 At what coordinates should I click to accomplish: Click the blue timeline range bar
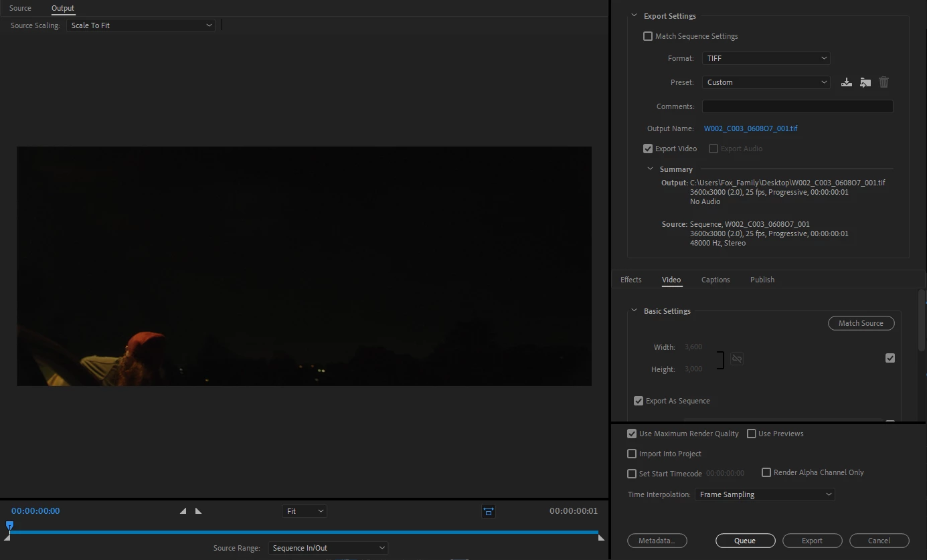[303, 533]
